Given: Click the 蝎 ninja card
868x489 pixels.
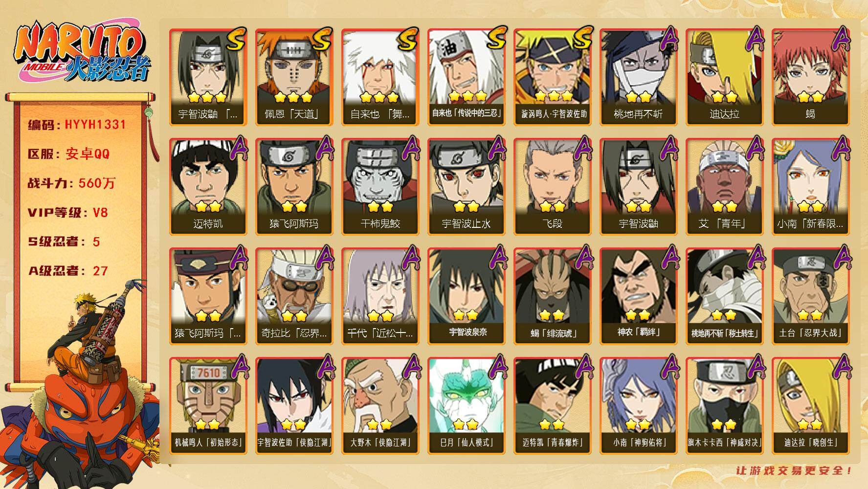Looking at the screenshot, I should coord(811,77).
